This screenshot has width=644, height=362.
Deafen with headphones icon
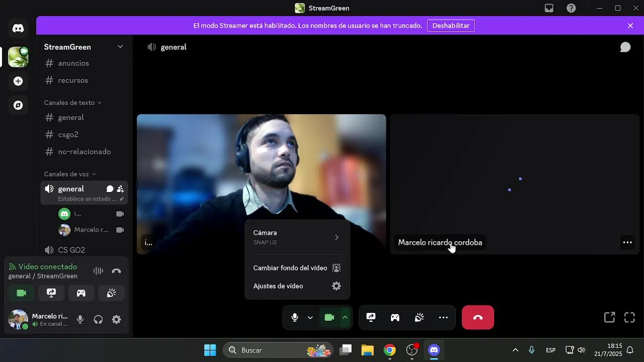98,319
